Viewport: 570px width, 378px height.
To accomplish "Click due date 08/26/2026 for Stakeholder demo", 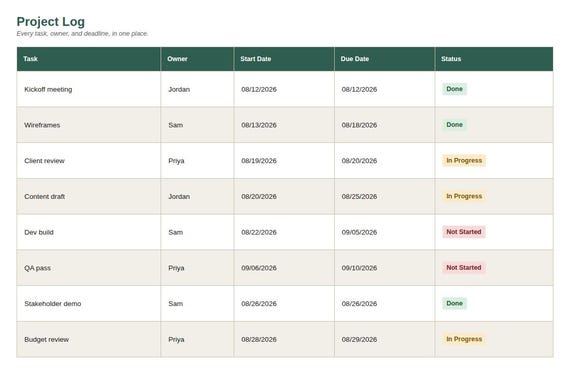I will 359,303.
